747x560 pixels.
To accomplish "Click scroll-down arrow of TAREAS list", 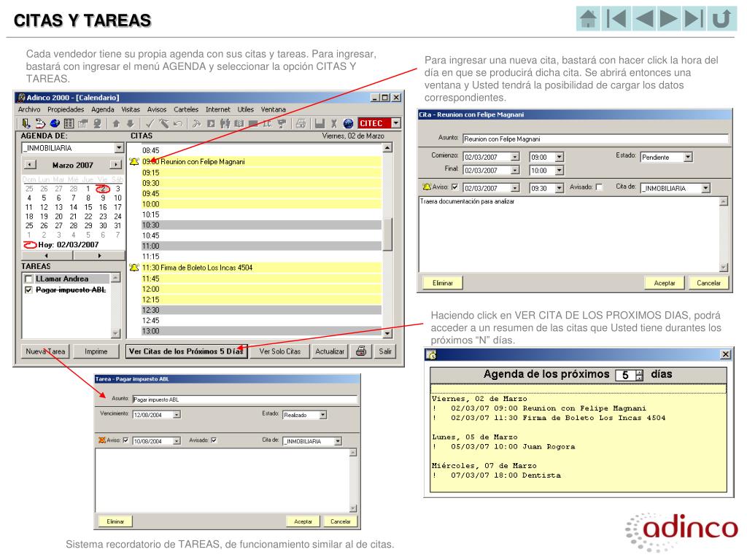I will click(115, 332).
